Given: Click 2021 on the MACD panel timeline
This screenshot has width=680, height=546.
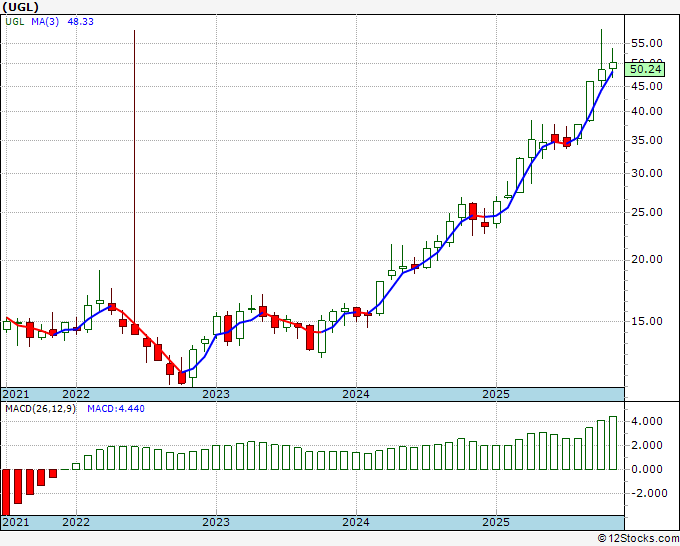Looking at the screenshot, I should click(x=16, y=522).
